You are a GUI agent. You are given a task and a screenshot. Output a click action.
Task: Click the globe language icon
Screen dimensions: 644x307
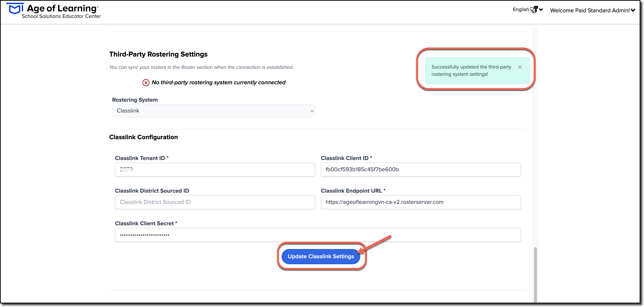click(x=534, y=9)
